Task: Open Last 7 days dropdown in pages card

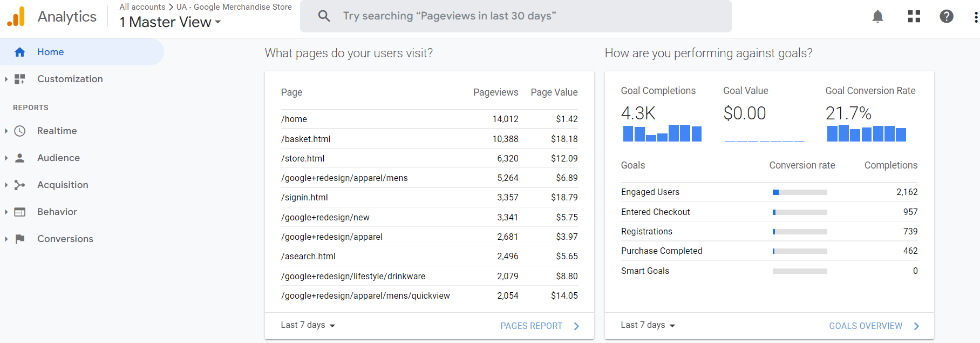Action: [308, 325]
